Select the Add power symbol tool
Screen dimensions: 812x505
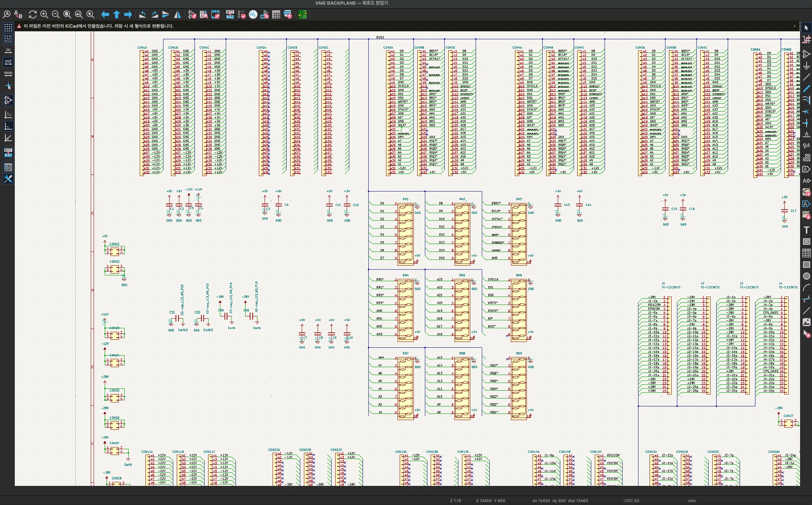(x=807, y=66)
